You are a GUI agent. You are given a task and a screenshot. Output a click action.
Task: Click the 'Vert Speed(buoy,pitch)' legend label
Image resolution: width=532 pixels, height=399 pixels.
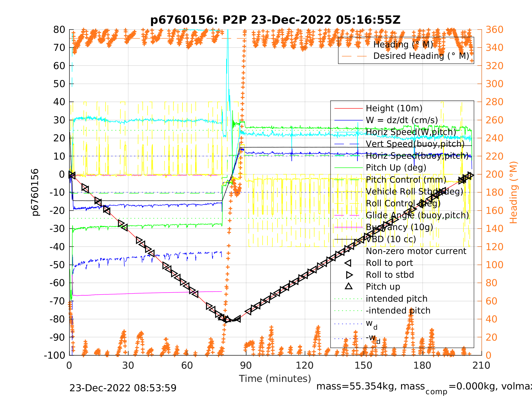pos(415,144)
